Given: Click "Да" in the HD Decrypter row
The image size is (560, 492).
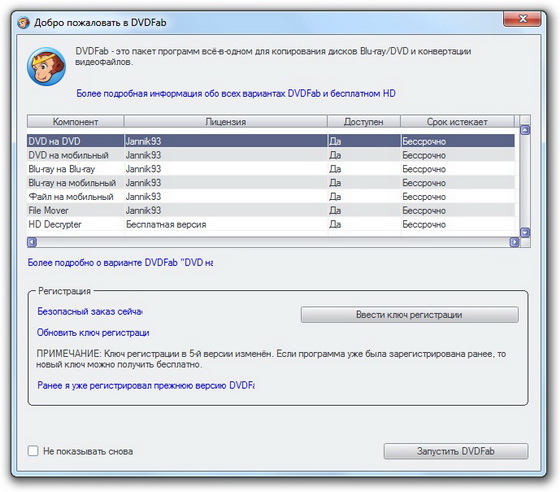Looking at the screenshot, I should pos(335,225).
